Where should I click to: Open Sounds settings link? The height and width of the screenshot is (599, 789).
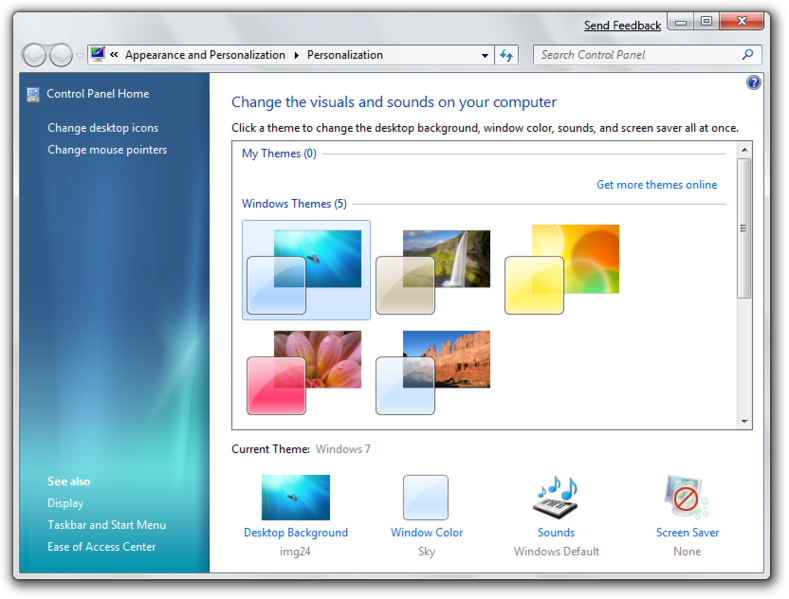click(556, 533)
